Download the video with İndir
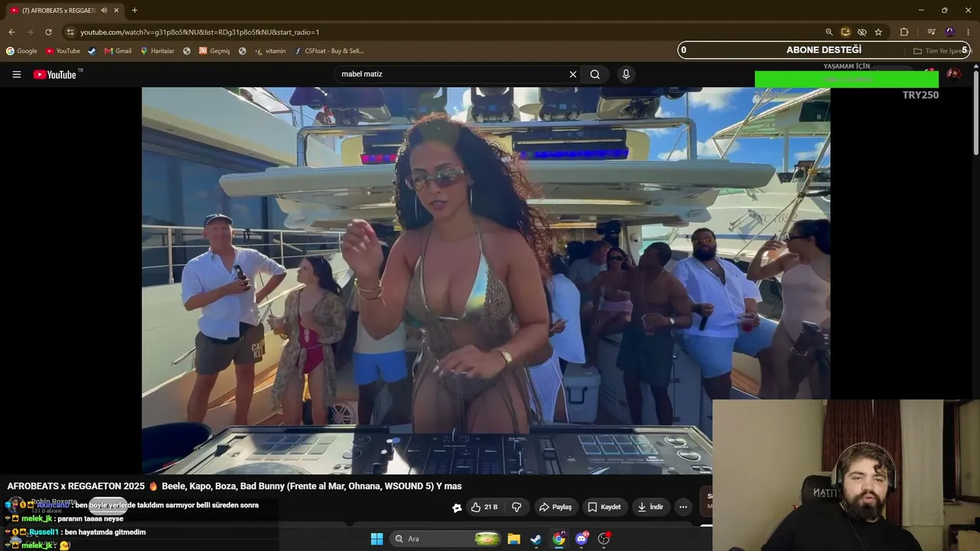The height and width of the screenshot is (551, 980). pos(649,507)
